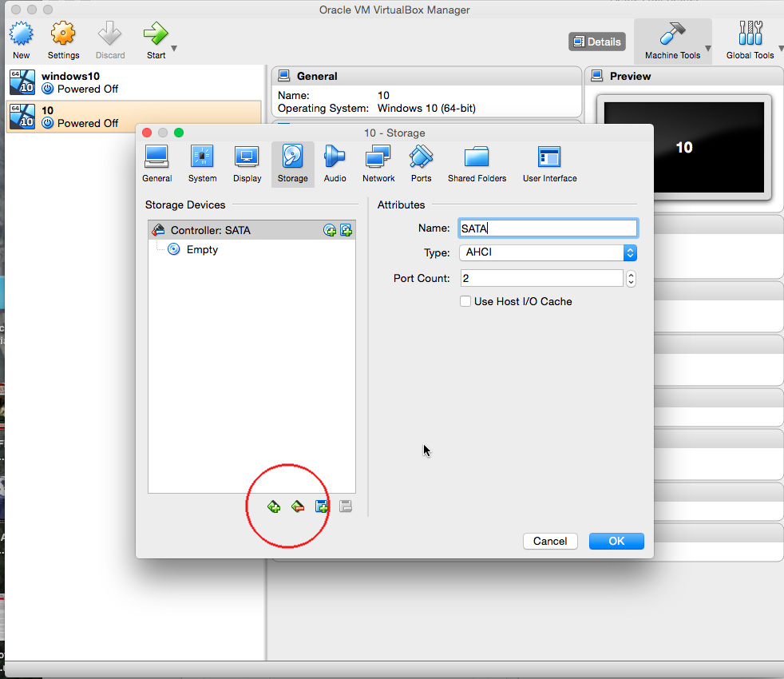Open the Shared Folders settings tab
Screen dimensions: 784x679
(477, 164)
